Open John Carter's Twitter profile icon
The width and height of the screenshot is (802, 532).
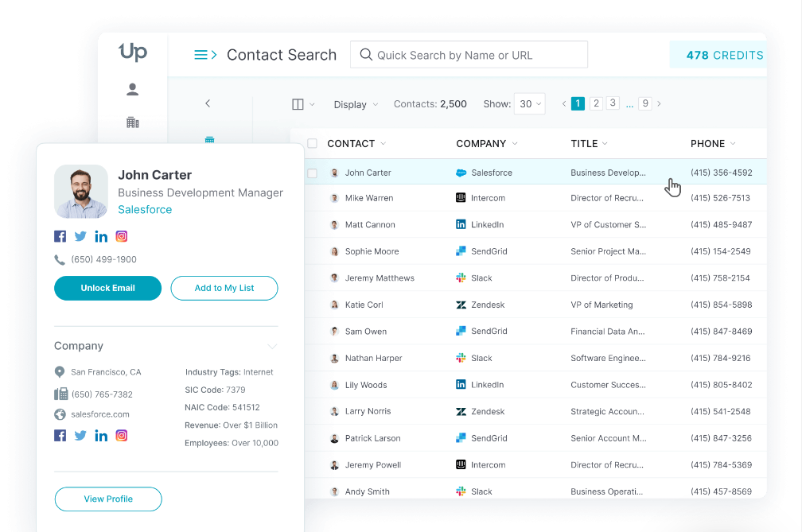tap(80, 236)
